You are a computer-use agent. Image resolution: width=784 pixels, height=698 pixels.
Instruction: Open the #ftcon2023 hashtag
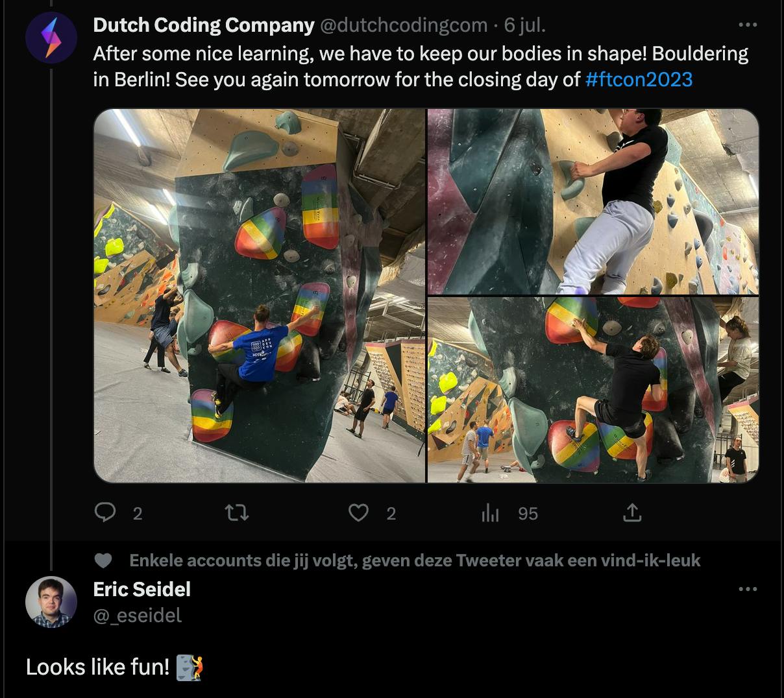coord(639,79)
